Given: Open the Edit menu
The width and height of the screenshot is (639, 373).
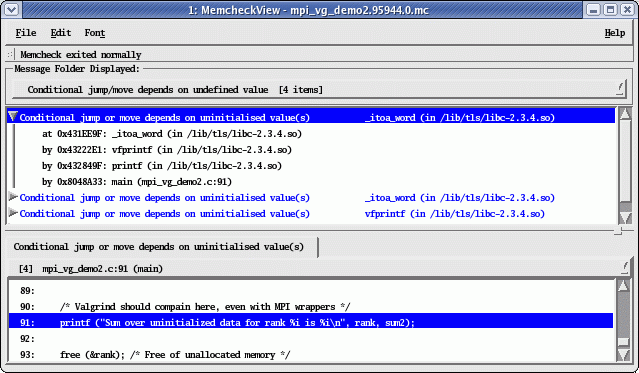Looking at the screenshot, I should pyautogui.click(x=61, y=33).
